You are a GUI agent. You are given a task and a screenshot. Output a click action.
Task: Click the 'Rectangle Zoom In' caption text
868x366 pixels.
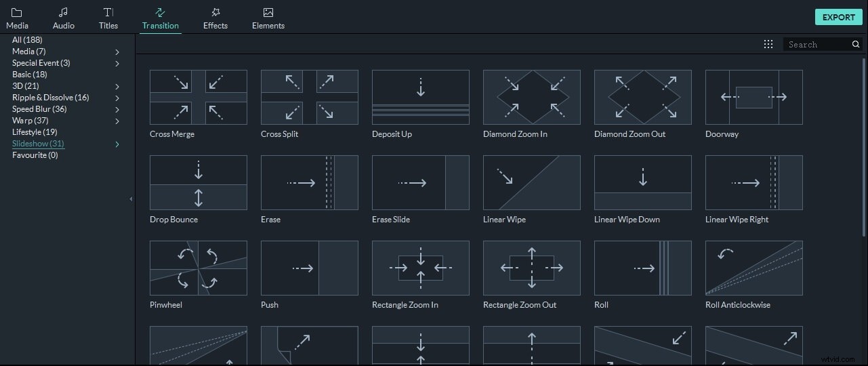click(x=405, y=305)
